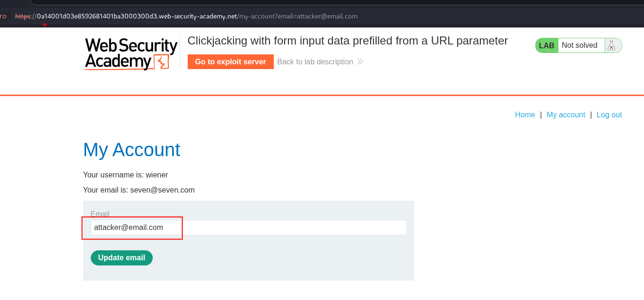The width and height of the screenshot is (644, 300).
Task: Click the double chevron after lab description
Action: pos(360,62)
